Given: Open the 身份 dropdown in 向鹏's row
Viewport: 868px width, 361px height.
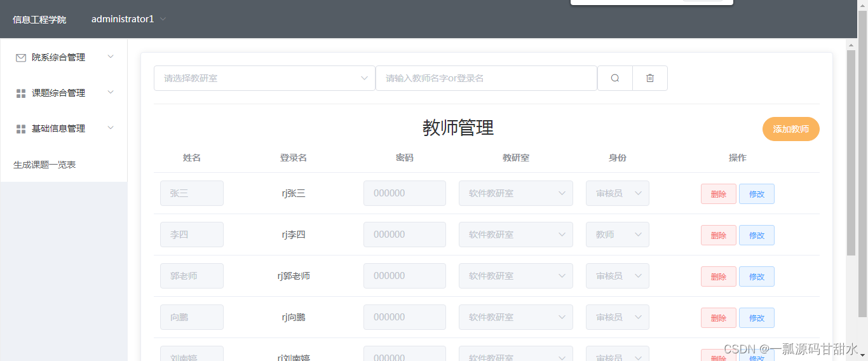Looking at the screenshot, I should point(618,317).
